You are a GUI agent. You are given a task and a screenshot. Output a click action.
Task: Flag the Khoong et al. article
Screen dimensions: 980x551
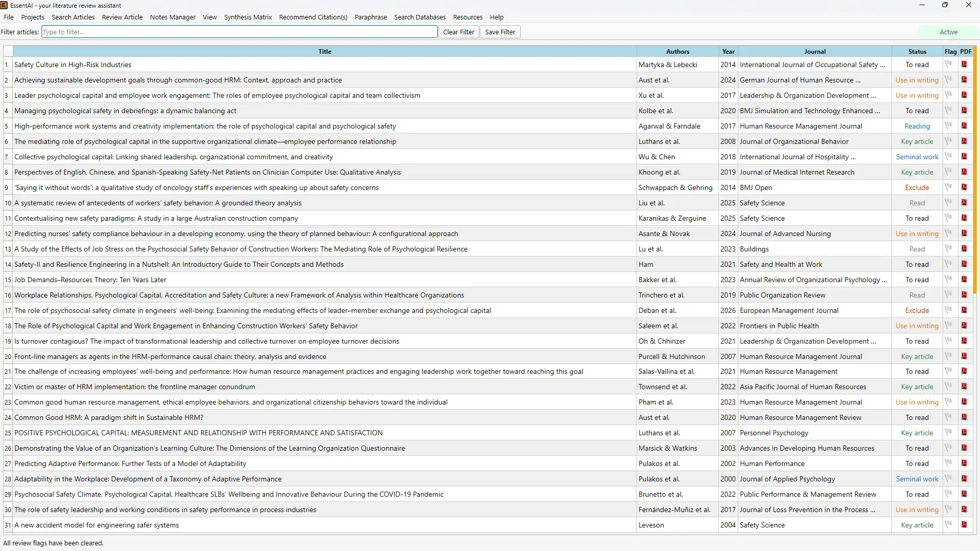point(949,172)
